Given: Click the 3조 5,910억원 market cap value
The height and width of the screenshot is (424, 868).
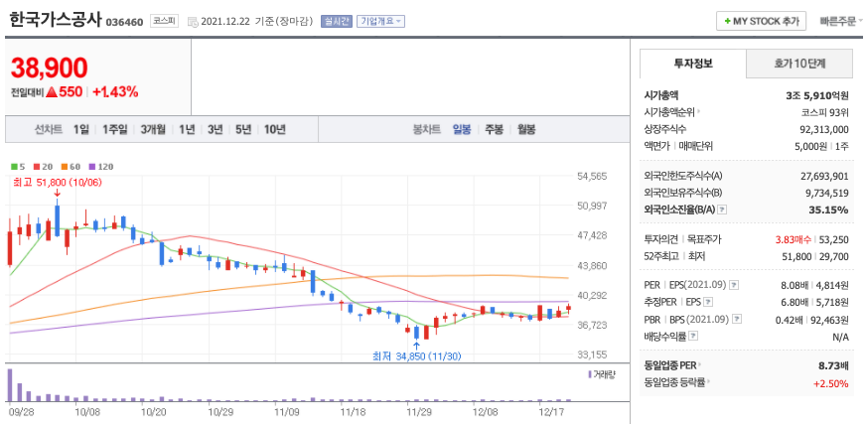Looking at the screenshot, I should 817,95.
